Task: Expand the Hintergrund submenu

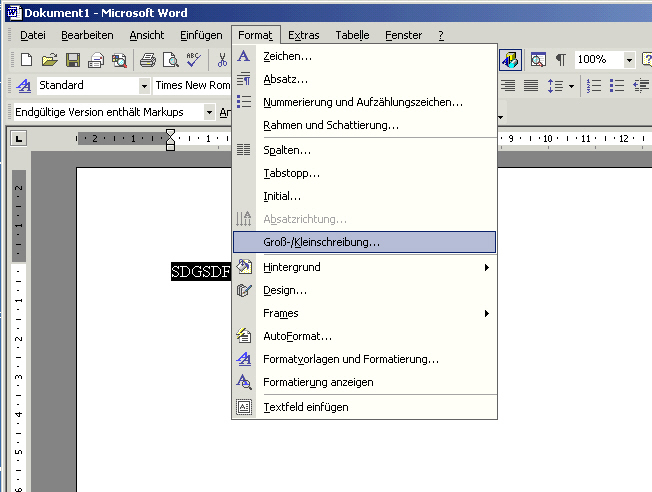Action: click(x=487, y=267)
